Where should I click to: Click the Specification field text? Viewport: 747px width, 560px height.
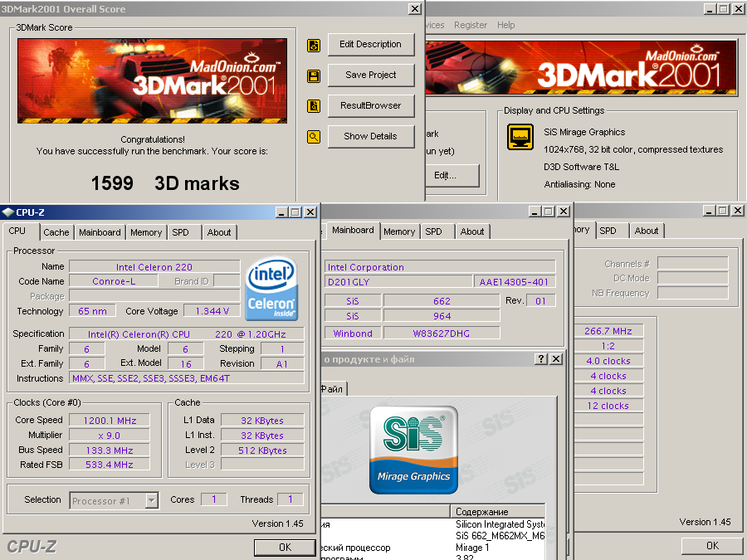(187, 334)
